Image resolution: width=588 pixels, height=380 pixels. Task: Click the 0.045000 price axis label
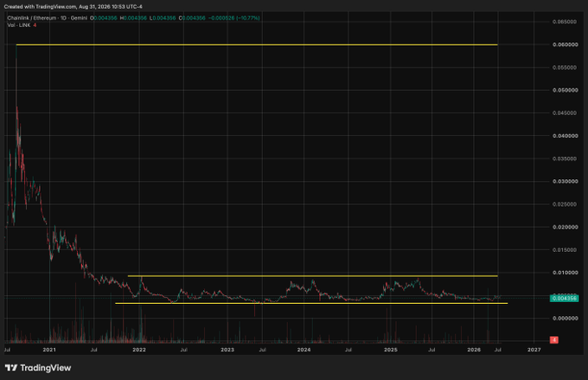[x=565, y=113]
